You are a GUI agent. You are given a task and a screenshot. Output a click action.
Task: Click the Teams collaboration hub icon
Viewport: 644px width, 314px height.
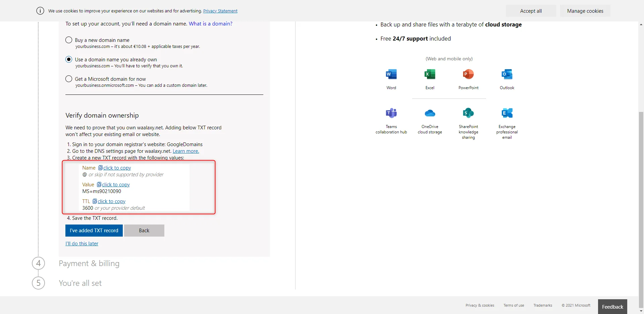coord(391,113)
